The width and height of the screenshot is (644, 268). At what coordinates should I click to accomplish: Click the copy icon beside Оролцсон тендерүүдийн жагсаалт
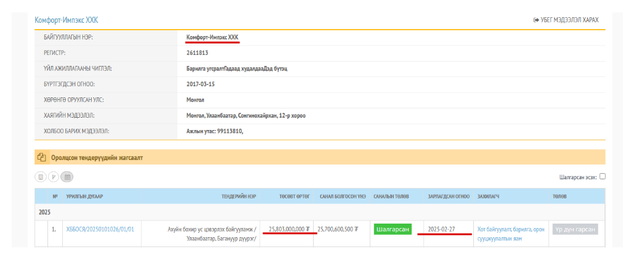pyautogui.click(x=42, y=157)
